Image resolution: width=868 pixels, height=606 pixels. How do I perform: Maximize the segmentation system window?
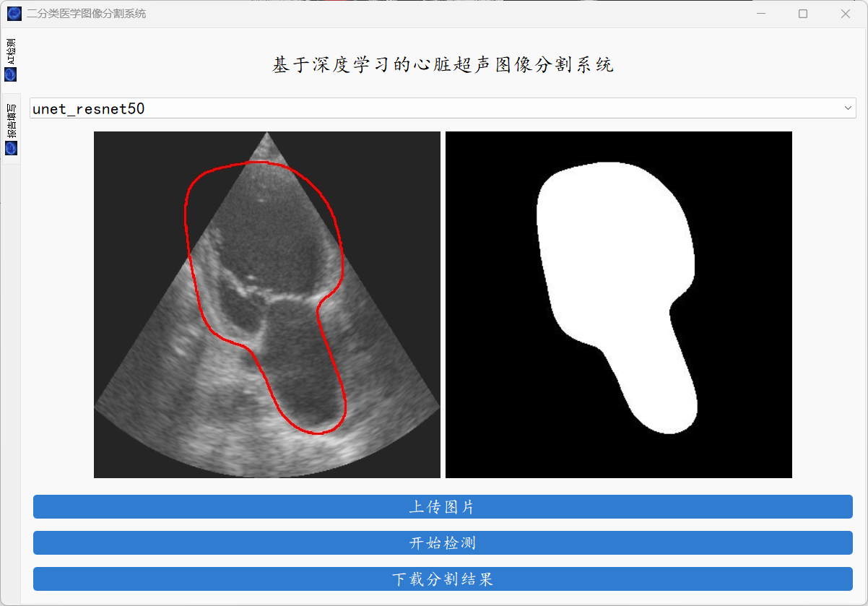pos(803,14)
